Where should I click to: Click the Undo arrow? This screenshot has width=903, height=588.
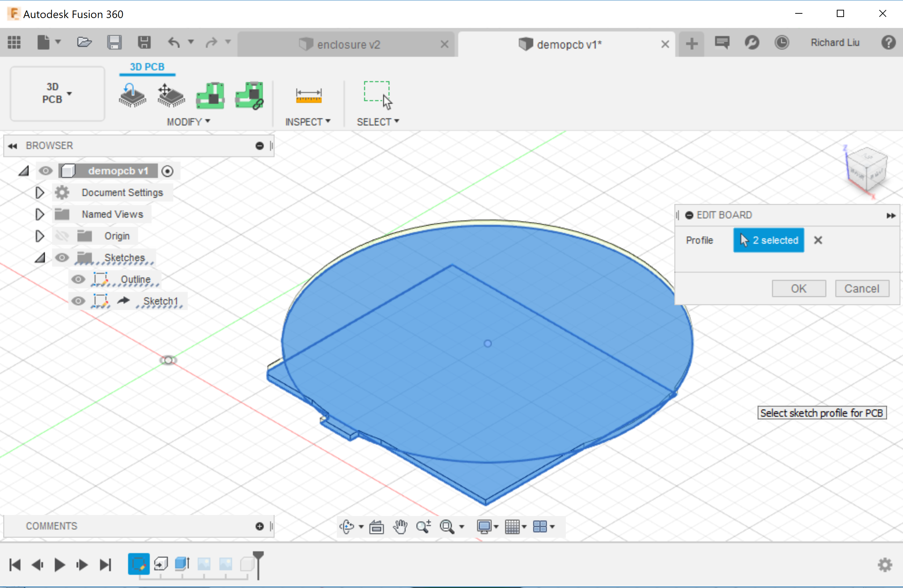click(174, 42)
